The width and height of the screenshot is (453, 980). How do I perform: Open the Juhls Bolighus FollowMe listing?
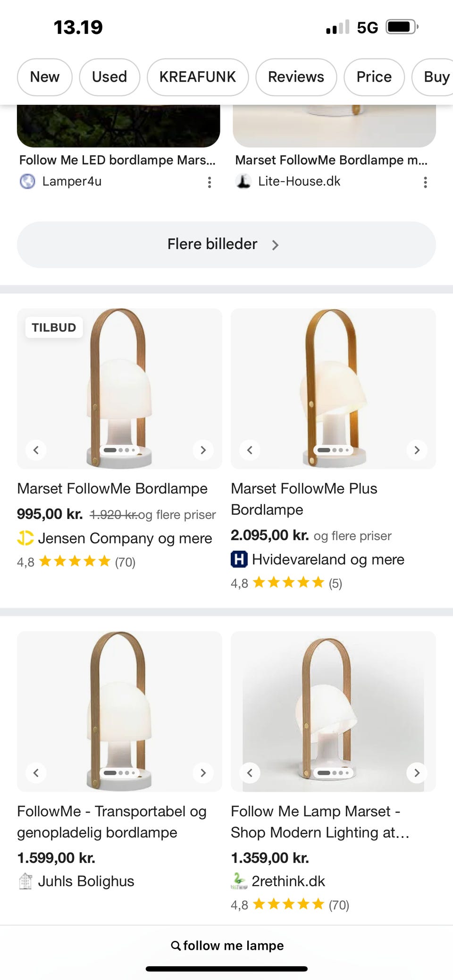tap(111, 821)
